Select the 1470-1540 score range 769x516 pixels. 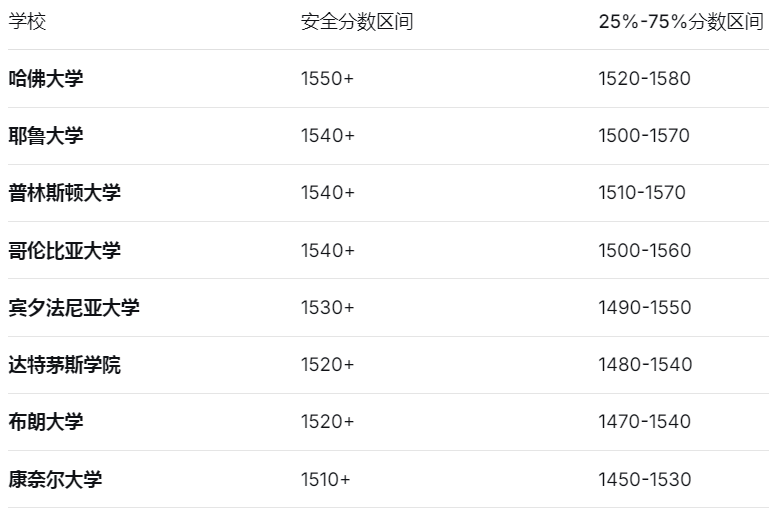click(x=644, y=422)
